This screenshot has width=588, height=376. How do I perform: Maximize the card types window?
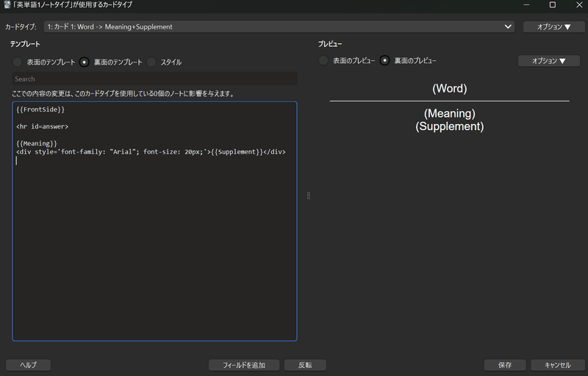point(553,5)
